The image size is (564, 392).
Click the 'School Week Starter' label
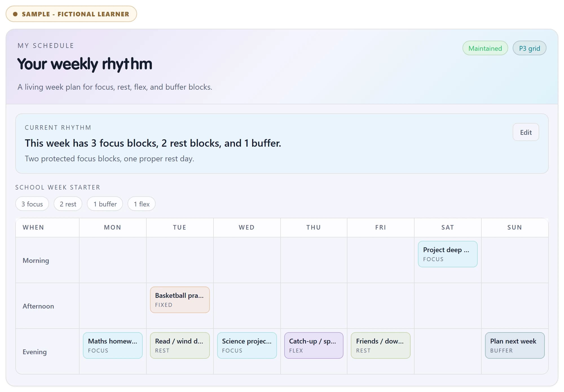(58, 187)
